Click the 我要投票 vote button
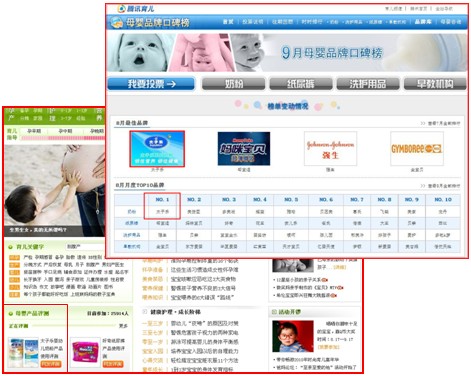Viewport: 471px width, 376px height. click(x=151, y=84)
